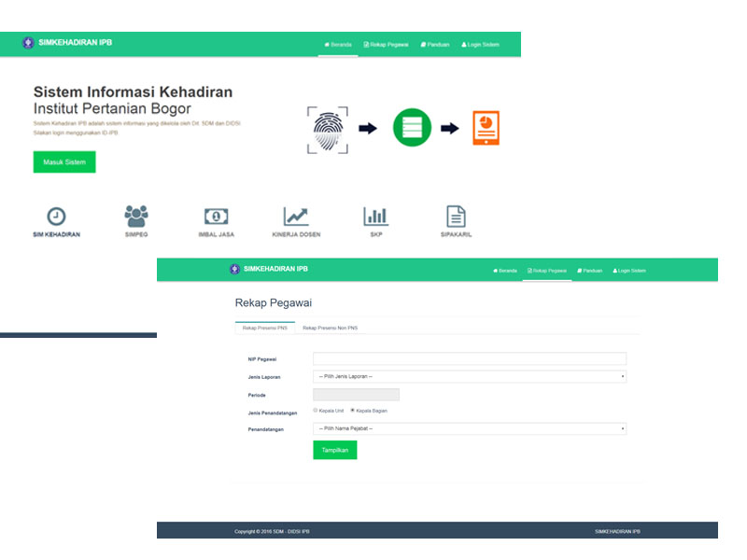Expand the Pilih Nama Pejabat dropdown
The image size is (747, 560).
click(x=469, y=428)
